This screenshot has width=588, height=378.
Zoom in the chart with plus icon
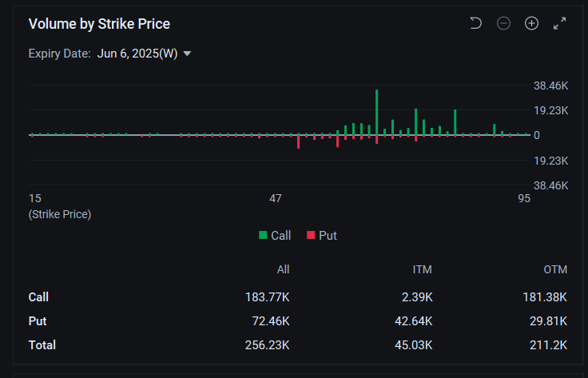pos(531,23)
